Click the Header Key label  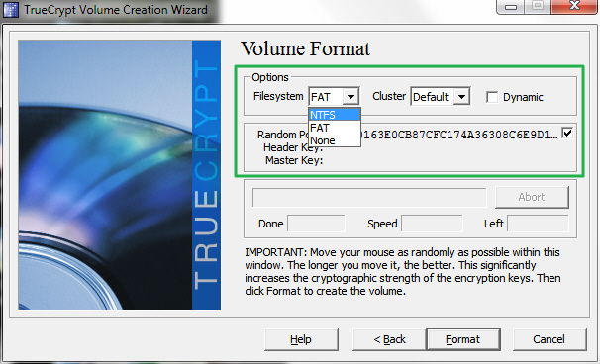(293, 147)
